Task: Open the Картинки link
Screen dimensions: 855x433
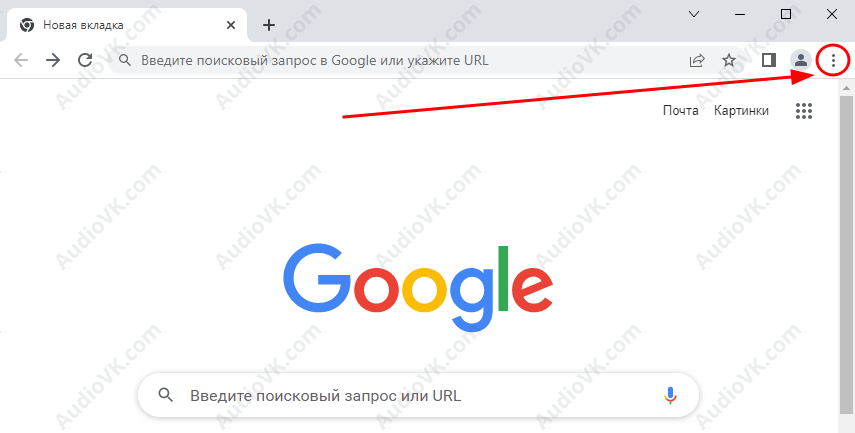Action: (x=741, y=111)
